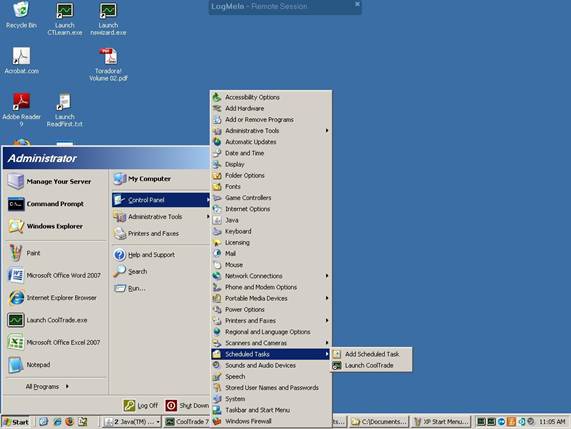Open Phone and Modem Options
571x429 pixels.
[271, 287]
